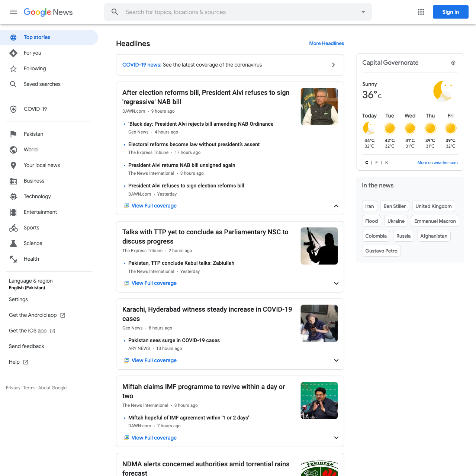Go to the Technology section
This screenshot has width=476, height=476.
pos(49,197)
